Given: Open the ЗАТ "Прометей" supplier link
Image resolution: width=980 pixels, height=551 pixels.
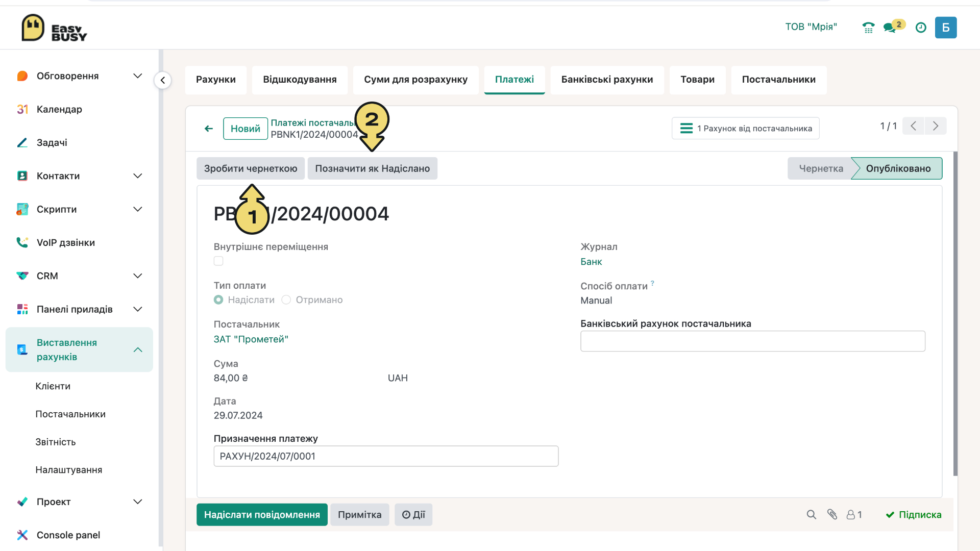Looking at the screenshot, I should 251,339.
